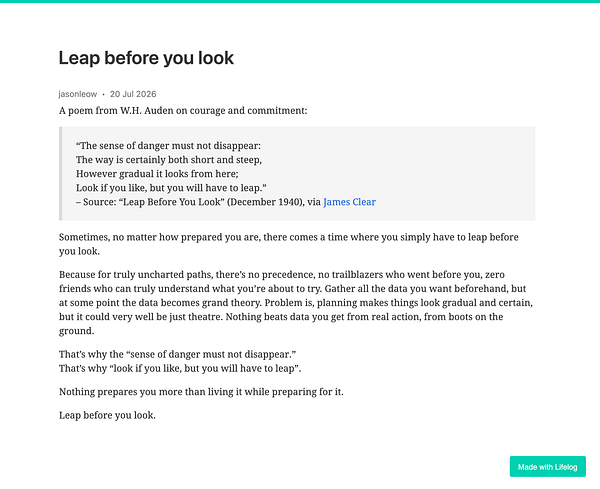Click the Leap before you look title
The width and height of the screenshot is (600, 489).
click(x=146, y=58)
